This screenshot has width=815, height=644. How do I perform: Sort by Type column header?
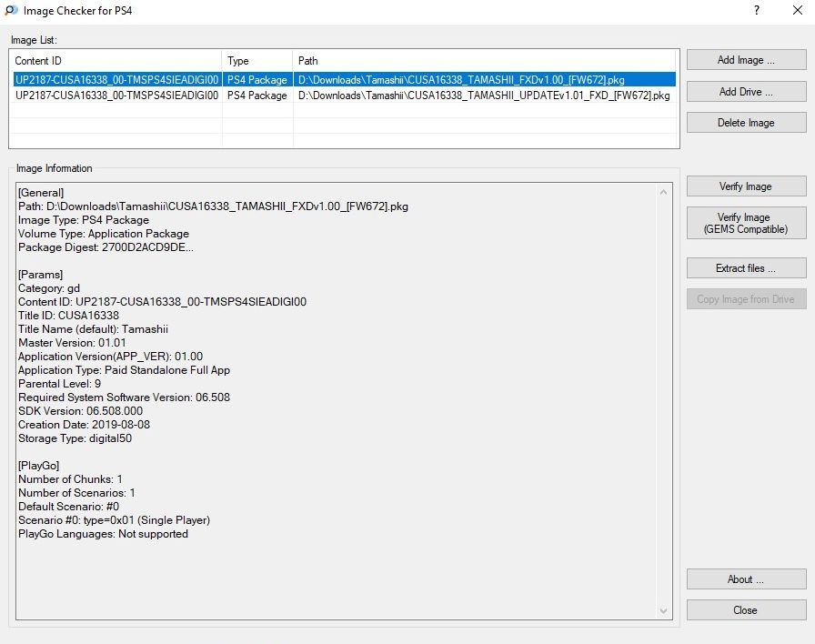pos(257,61)
